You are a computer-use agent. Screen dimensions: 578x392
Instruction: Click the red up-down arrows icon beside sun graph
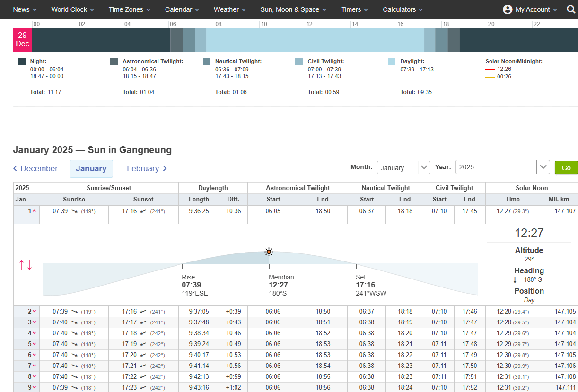[x=26, y=265]
